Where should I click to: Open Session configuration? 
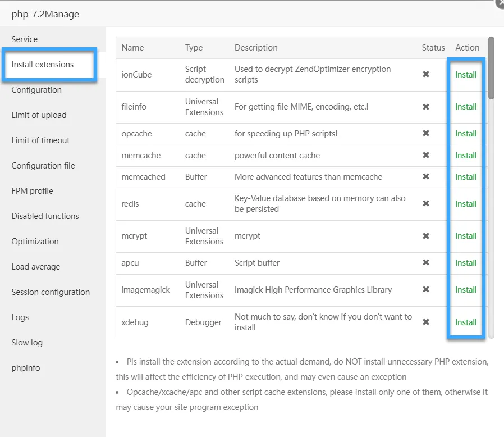click(51, 292)
